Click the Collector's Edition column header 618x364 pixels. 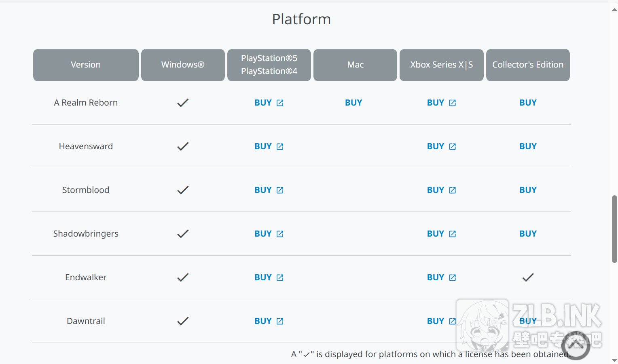pos(528,65)
